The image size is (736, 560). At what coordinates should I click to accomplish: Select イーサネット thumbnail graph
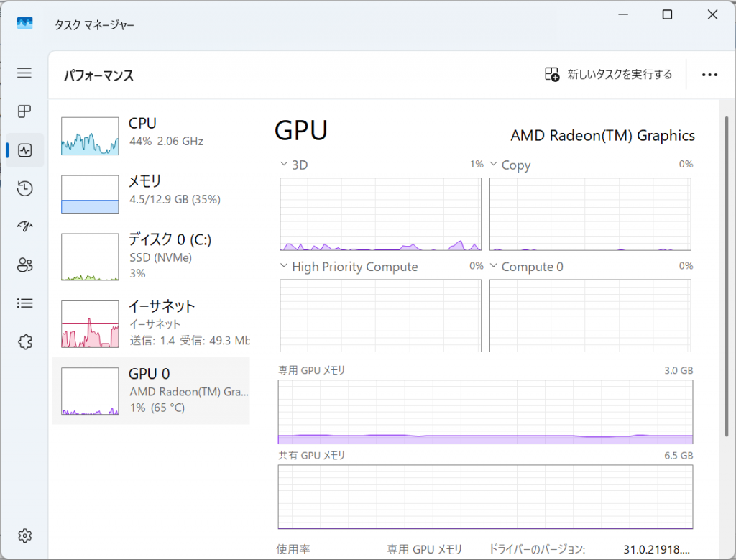coord(90,324)
